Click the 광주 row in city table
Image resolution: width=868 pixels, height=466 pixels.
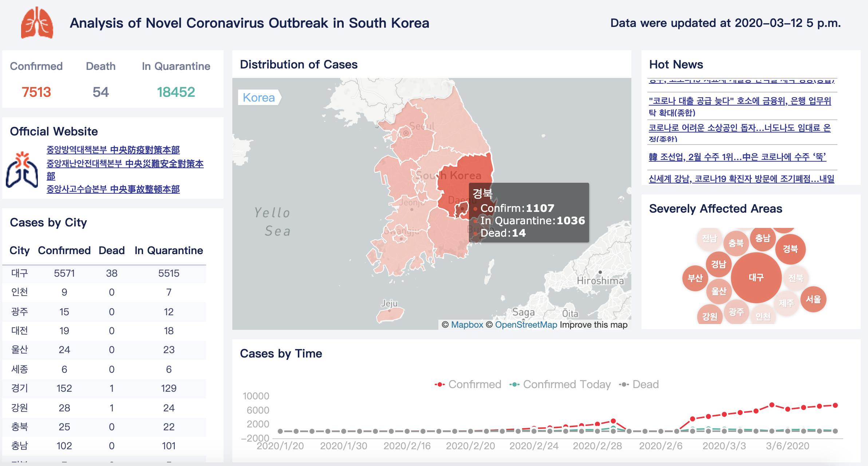pyautogui.click(x=104, y=312)
